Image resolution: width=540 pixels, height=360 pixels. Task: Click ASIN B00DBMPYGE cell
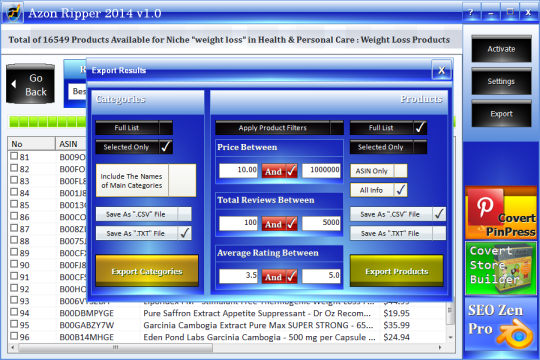click(86, 313)
